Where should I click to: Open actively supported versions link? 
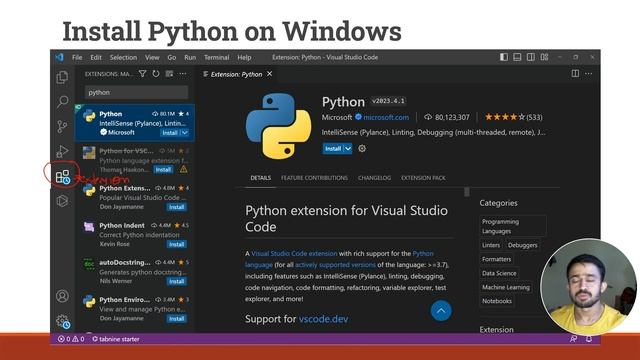click(335, 265)
